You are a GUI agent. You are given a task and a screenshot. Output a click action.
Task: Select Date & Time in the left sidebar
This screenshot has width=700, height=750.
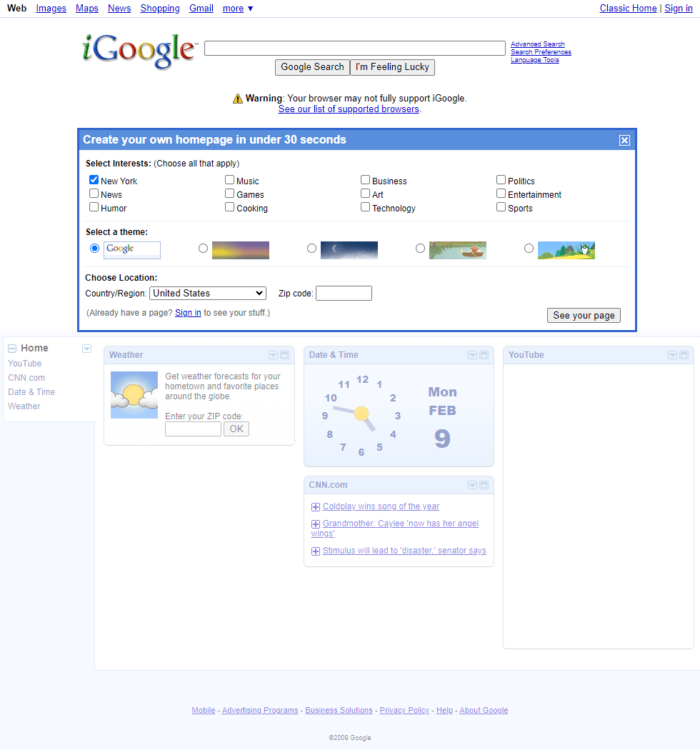click(x=31, y=392)
